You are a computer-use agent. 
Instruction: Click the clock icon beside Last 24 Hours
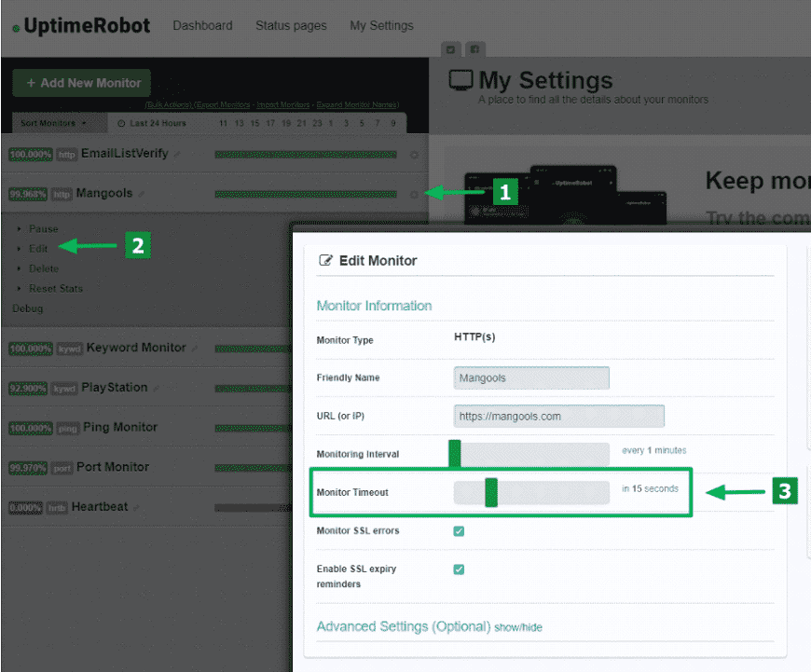(x=122, y=122)
